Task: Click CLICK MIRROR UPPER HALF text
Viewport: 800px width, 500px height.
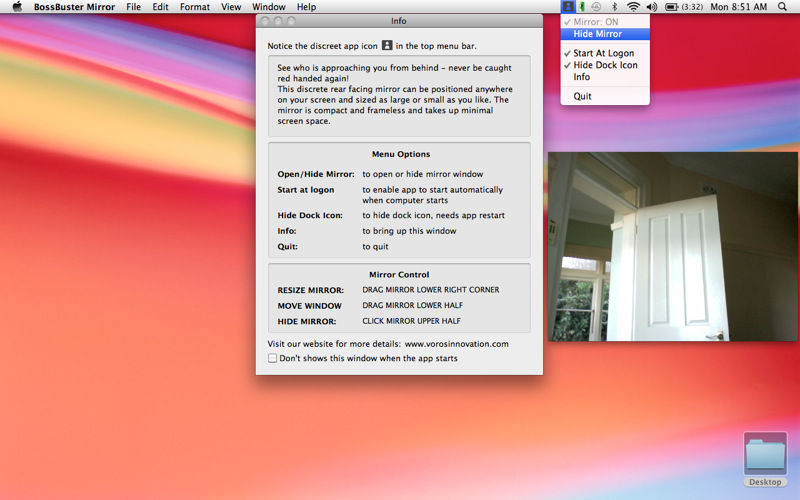Action: [x=411, y=321]
